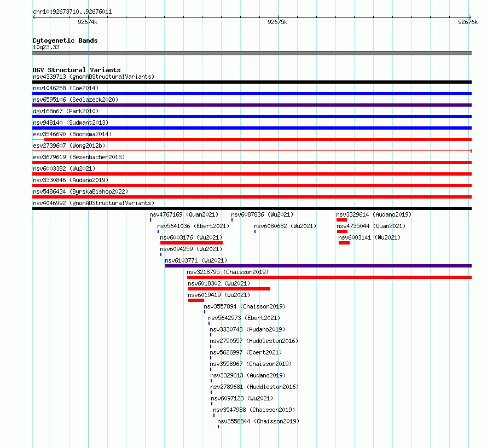
Task: Click nsv6018302 (Wu2021) label
Action: point(219,283)
